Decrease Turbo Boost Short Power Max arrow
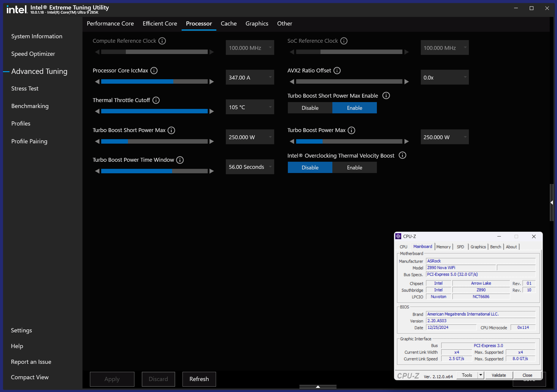Screen dimensions: 557x392 pos(97,142)
